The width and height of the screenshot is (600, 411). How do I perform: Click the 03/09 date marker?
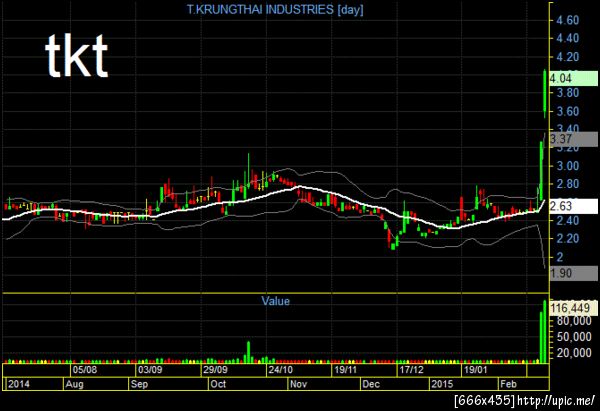click(150, 370)
